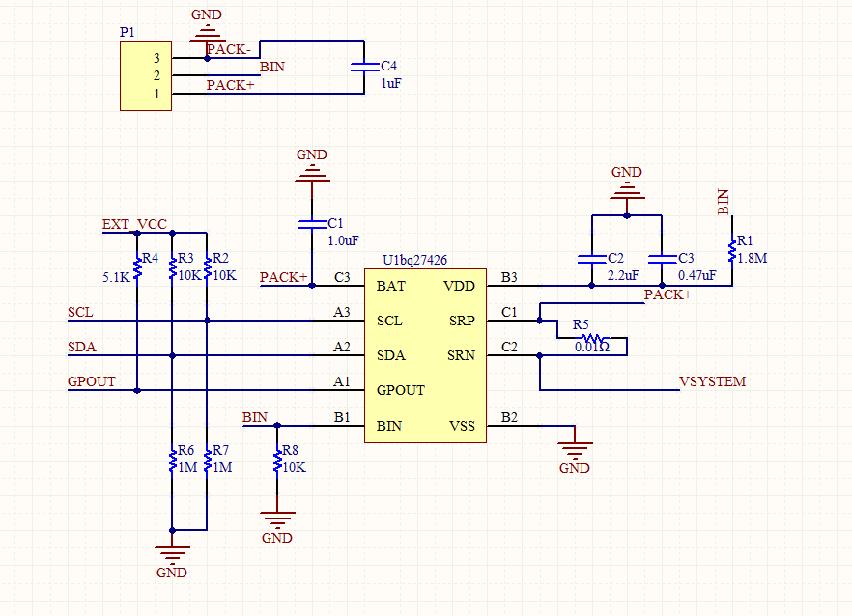The image size is (852, 616).
Task: Click the PACK- net label
Action: coord(228,49)
